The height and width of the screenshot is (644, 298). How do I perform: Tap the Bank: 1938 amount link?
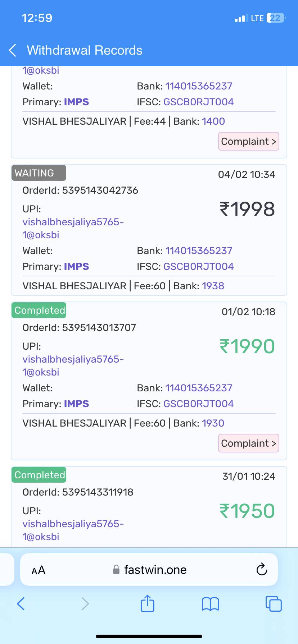(x=213, y=286)
